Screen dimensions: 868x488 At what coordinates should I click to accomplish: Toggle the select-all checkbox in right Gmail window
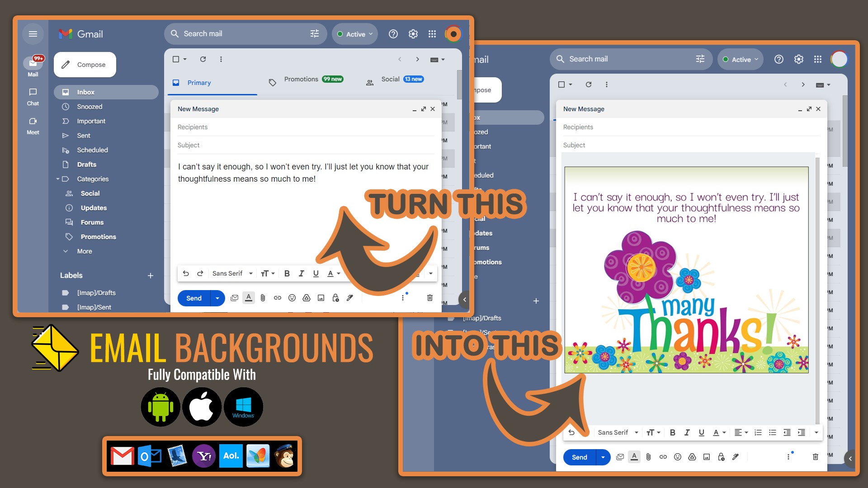(561, 84)
